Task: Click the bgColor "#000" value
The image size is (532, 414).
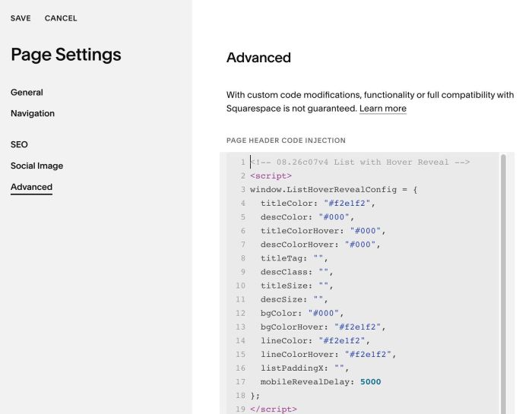Action: 323,313
